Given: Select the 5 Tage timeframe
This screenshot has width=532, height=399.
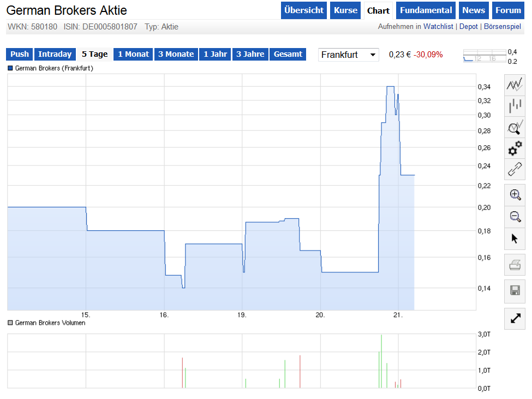Looking at the screenshot, I should coord(94,54).
